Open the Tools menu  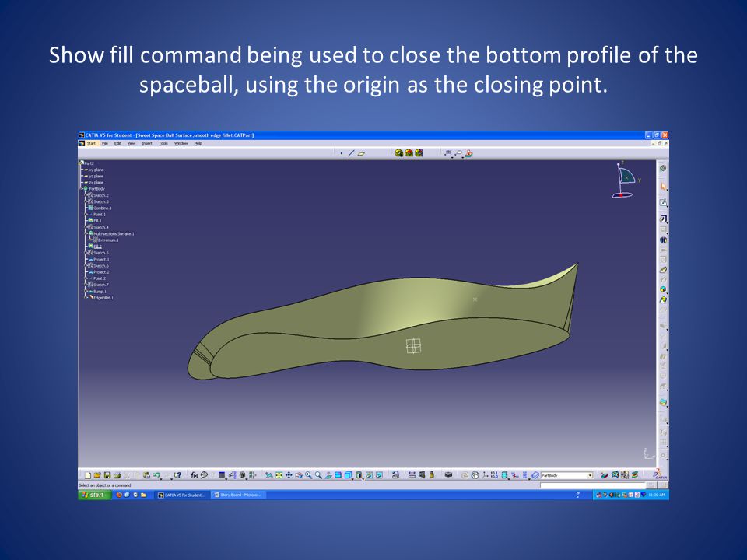coord(163,143)
